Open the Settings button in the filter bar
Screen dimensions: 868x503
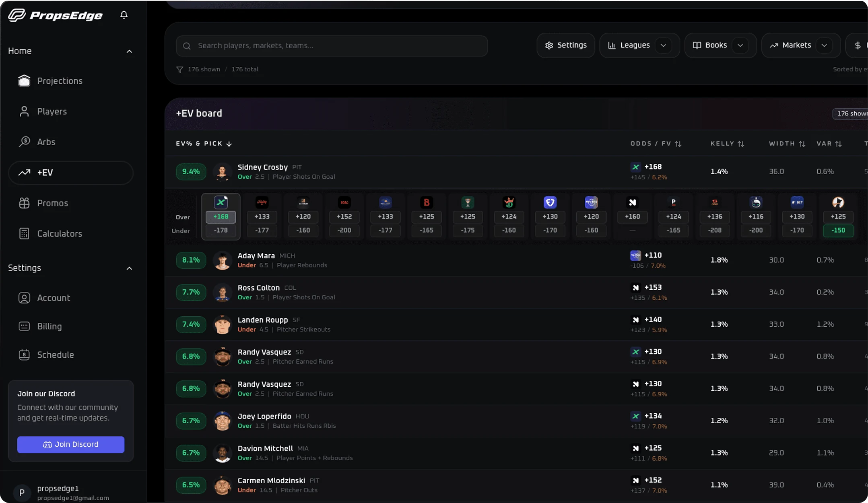(566, 45)
